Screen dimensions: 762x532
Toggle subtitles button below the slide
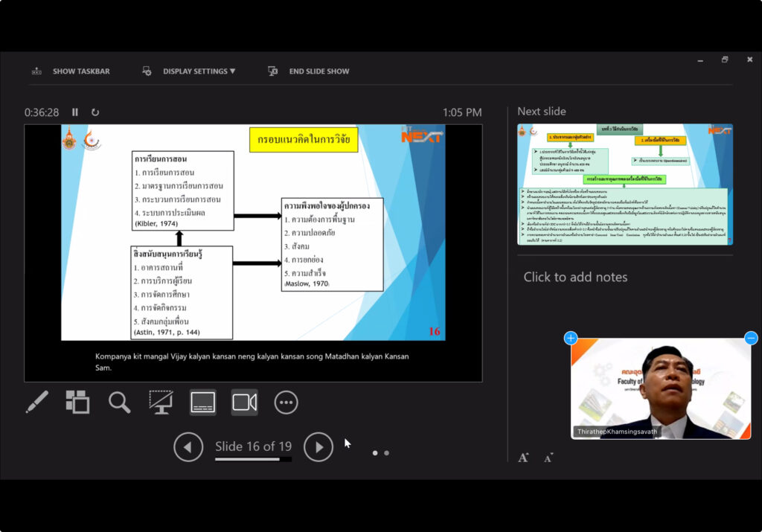tap(202, 403)
